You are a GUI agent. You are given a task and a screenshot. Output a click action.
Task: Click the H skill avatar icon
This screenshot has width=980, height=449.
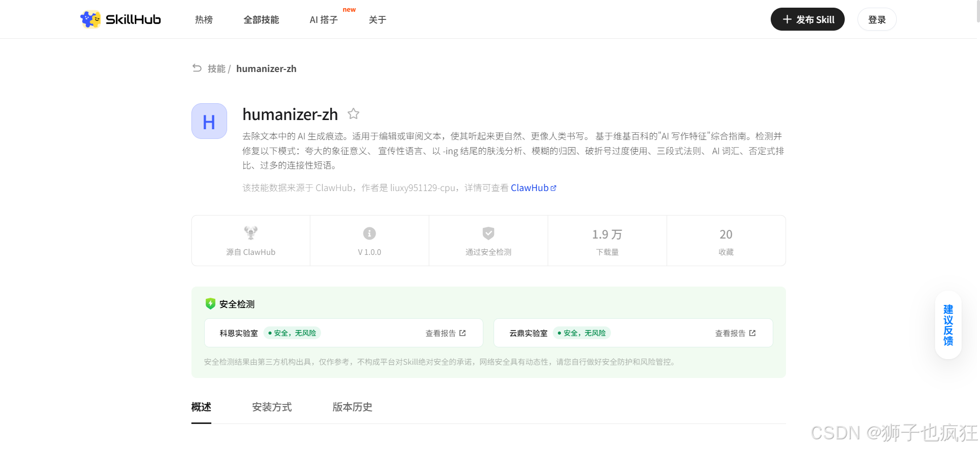(x=209, y=121)
